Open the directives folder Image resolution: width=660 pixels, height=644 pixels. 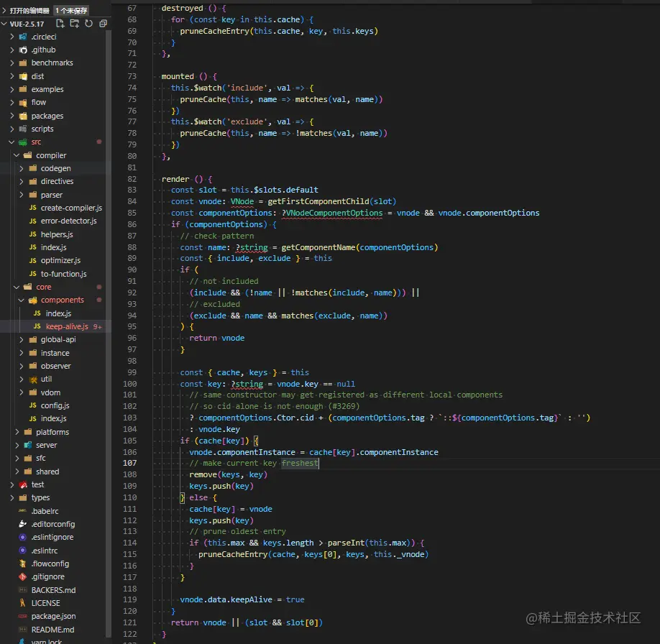pyautogui.click(x=57, y=181)
